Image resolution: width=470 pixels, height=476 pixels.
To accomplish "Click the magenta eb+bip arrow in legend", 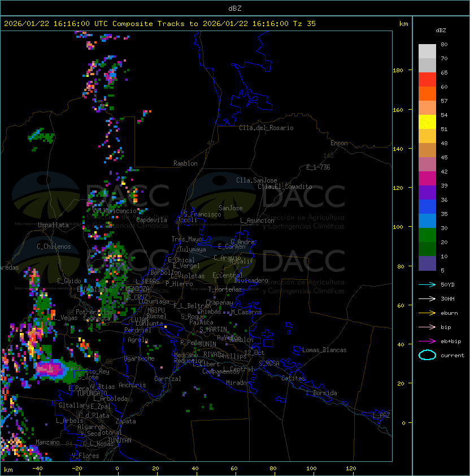I will tap(427, 341).
